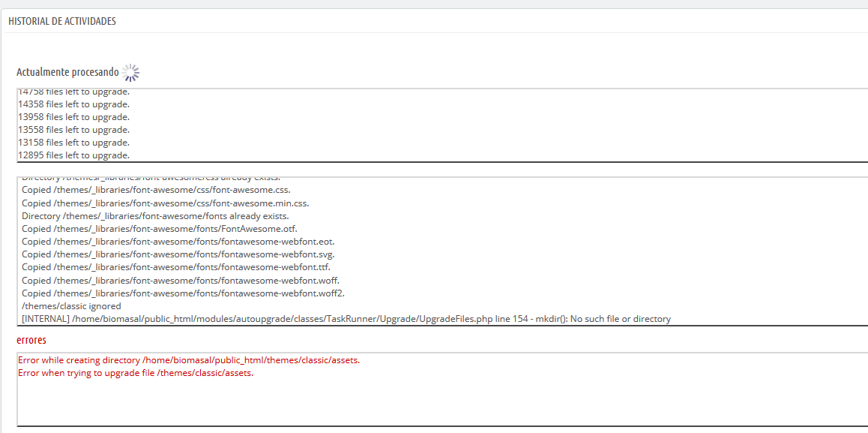Select '13558 files left to upgrade.' line
The height and width of the screenshot is (433, 868).
click(73, 130)
